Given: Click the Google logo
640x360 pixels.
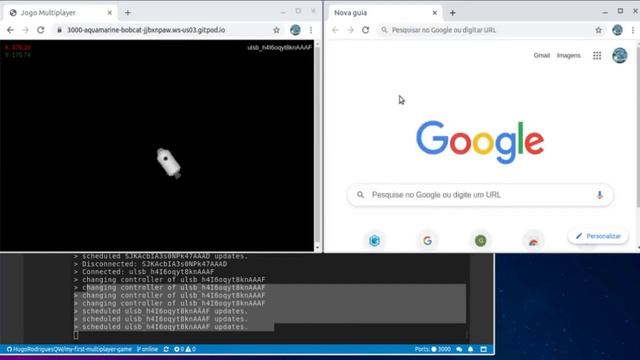Looking at the screenshot, I should tap(480, 142).
